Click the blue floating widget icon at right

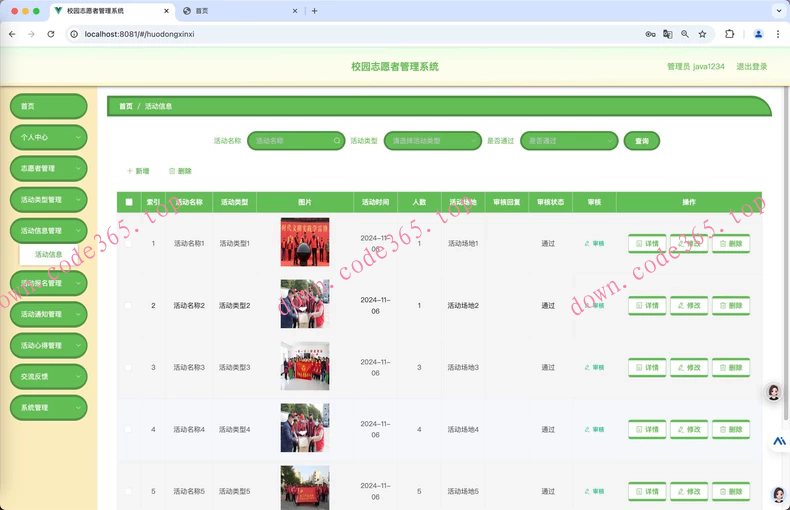pos(779,441)
